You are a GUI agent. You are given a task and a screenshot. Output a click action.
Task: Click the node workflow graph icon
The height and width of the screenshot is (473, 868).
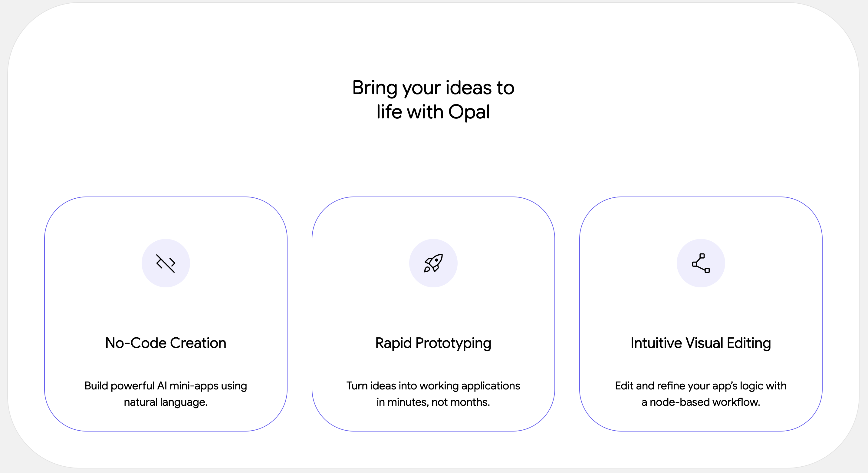click(x=701, y=263)
